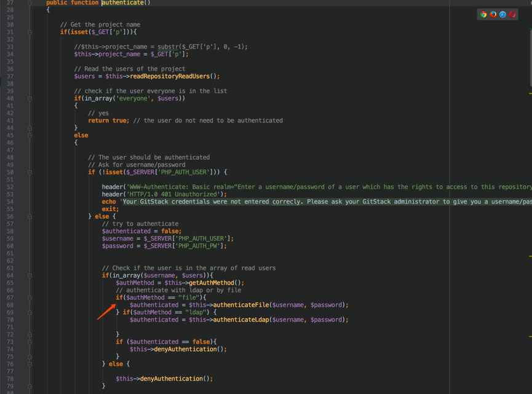Fold the in_array('everyone') if block on line 40

tap(30, 99)
